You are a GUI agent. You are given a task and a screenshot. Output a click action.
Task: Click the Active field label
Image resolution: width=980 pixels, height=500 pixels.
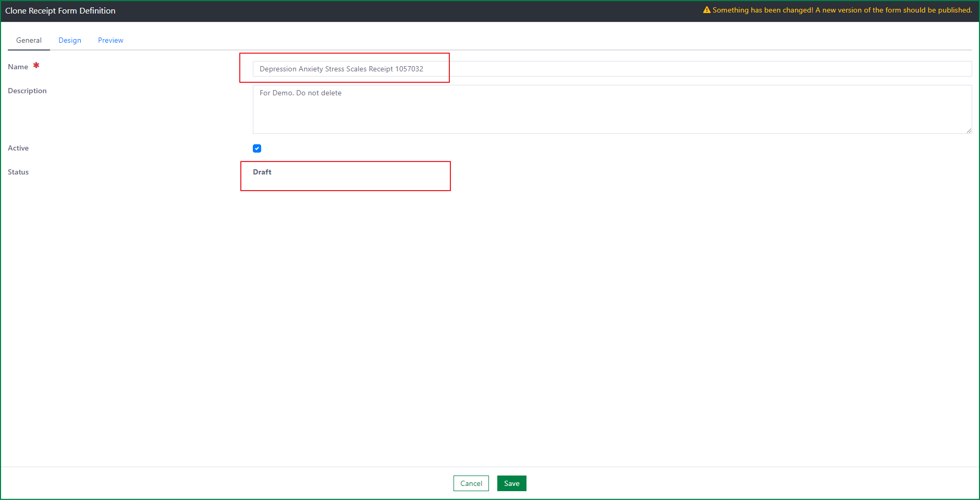pos(18,148)
